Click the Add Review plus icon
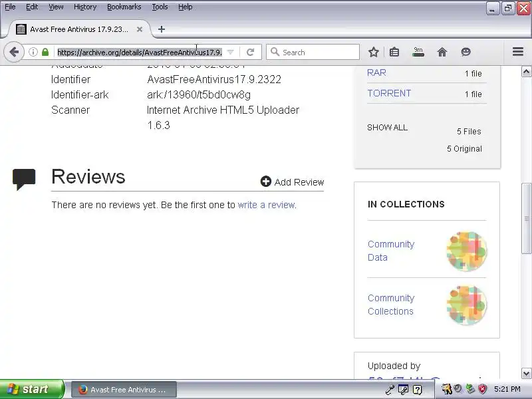 (x=265, y=182)
